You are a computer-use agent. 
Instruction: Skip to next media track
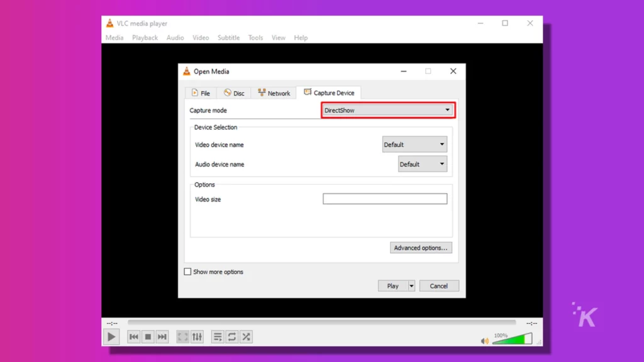[162, 337]
